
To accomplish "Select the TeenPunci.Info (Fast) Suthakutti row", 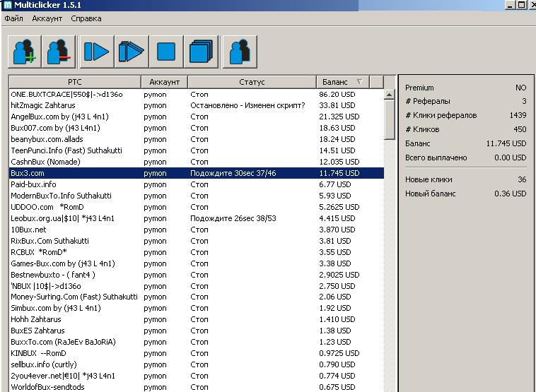I will tap(197, 150).
